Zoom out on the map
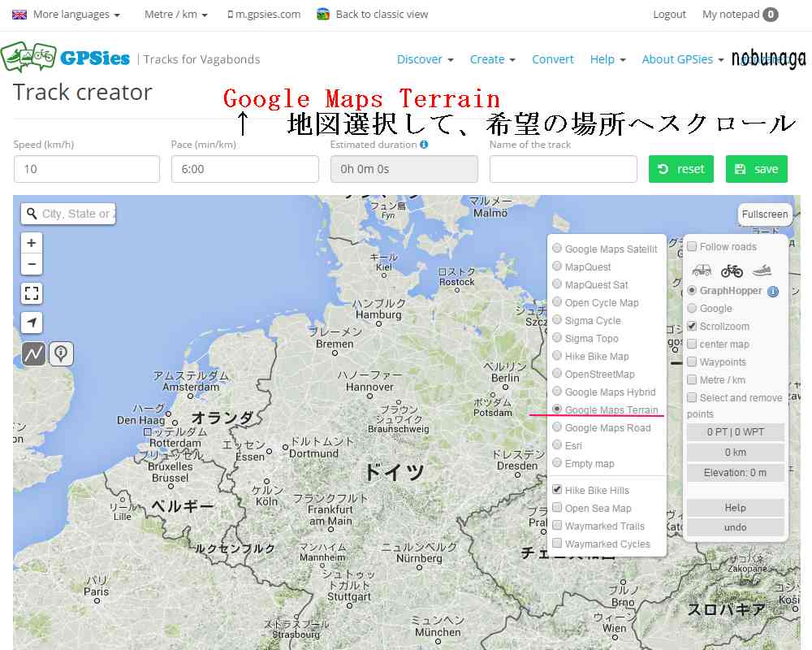The height and width of the screenshot is (650, 812). tap(32, 264)
